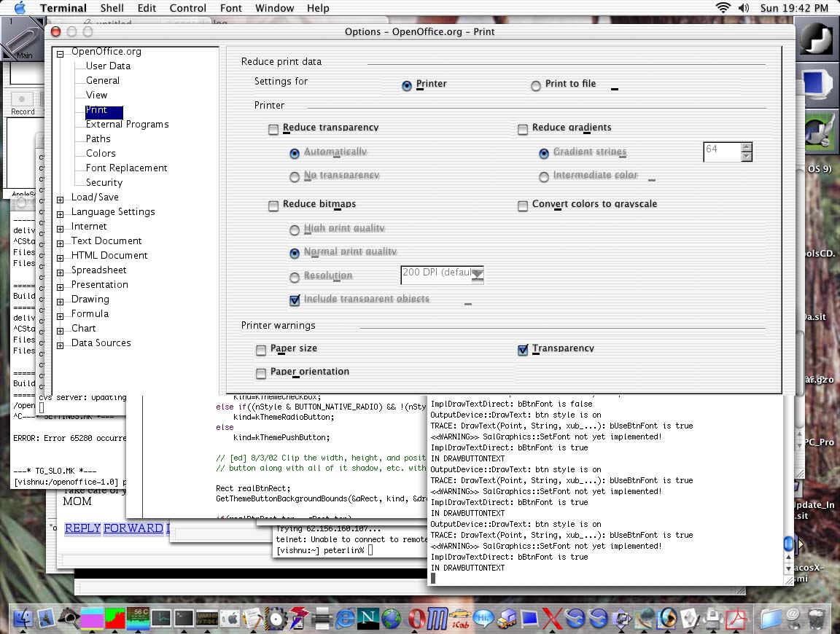840x634 pixels.
Task: Click the Wi-Fi status icon in menu bar
Action: pyautogui.click(x=723, y=7)
